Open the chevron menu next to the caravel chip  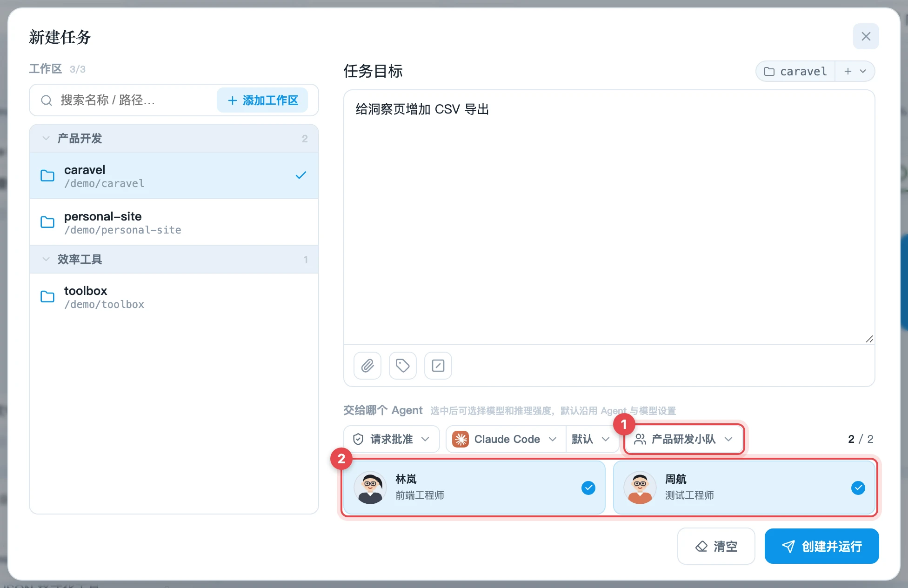863,71
